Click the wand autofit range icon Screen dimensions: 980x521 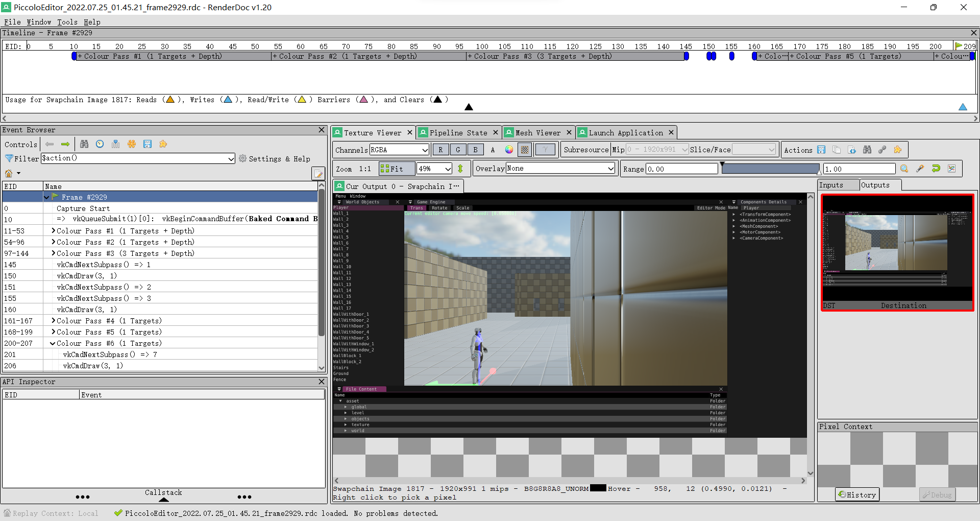(920, 169)
